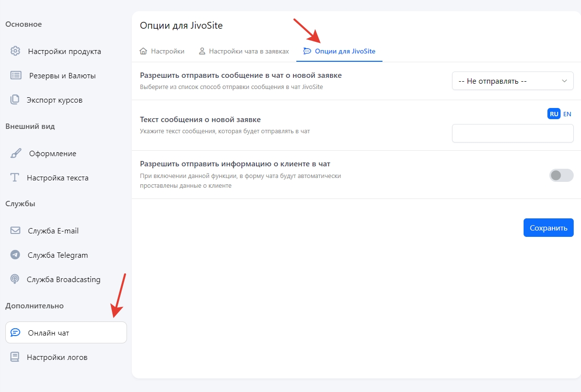
Task: Enable sending client information to chat toggle
Action: [561, 175]
